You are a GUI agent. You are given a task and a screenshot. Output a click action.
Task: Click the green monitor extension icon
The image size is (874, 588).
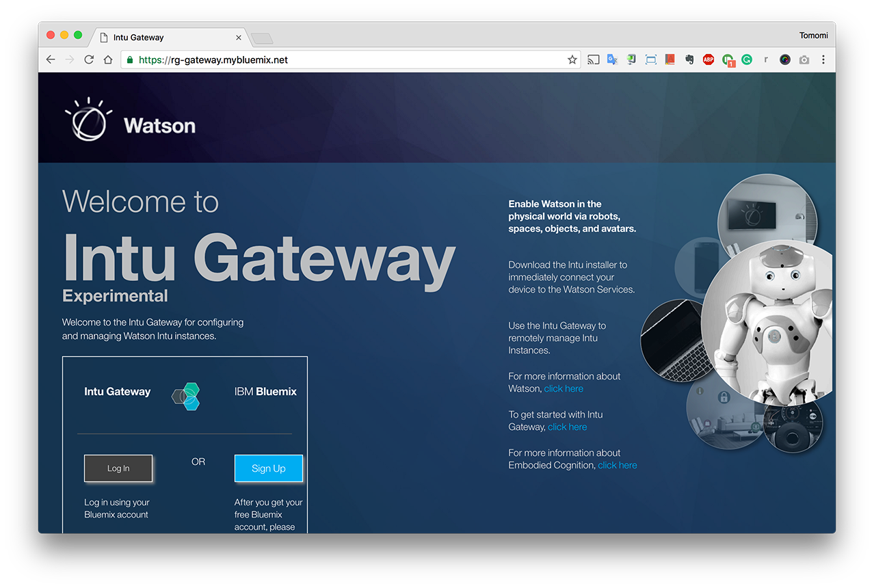[x=631, y=59]
